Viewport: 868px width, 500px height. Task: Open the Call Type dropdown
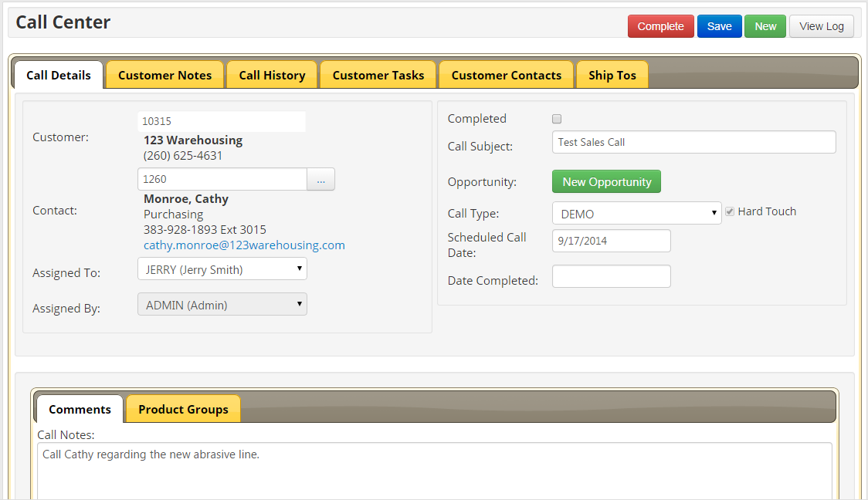pos(636,213)
